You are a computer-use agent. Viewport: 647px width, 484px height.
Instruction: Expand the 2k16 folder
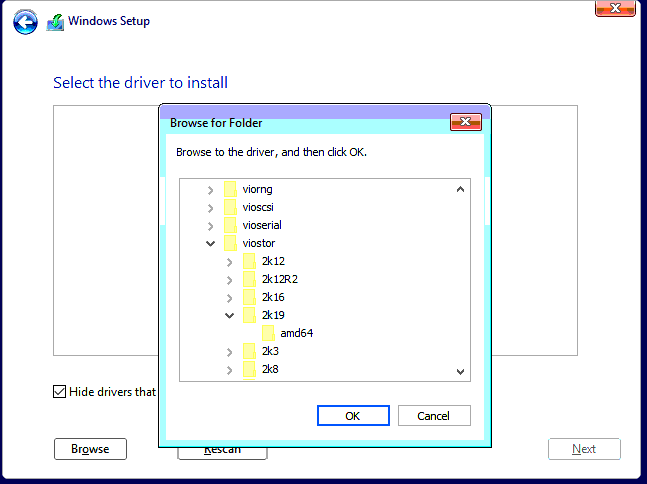tap(229, 297)
